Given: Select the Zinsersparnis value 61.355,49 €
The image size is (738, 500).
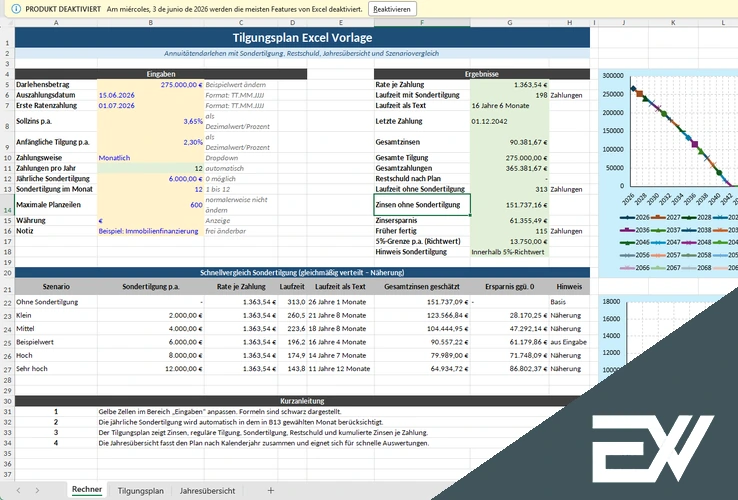Looking at the screenshot, I should point(509,220).
